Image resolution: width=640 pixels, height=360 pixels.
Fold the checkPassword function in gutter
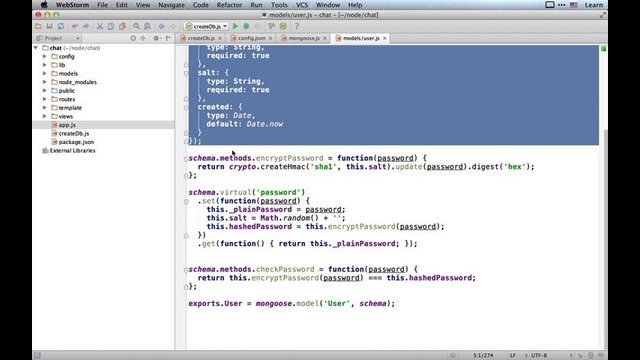tap(186, 270)
